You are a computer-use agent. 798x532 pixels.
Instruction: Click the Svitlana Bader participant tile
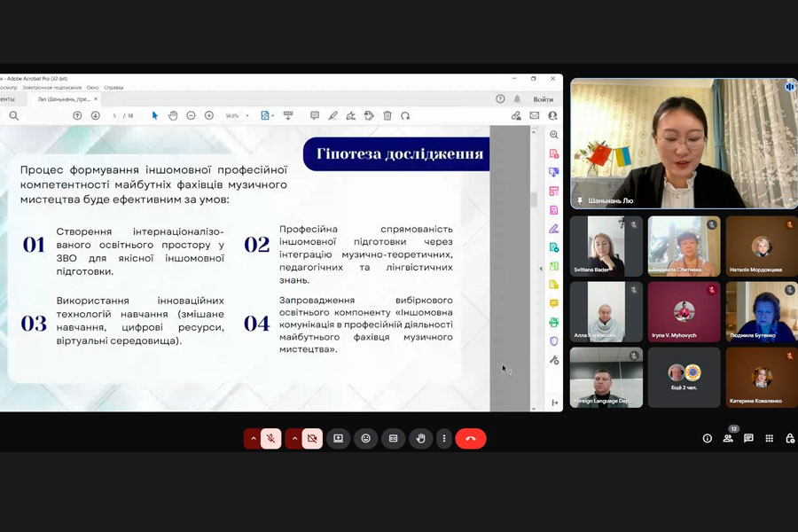click(606, 246)
